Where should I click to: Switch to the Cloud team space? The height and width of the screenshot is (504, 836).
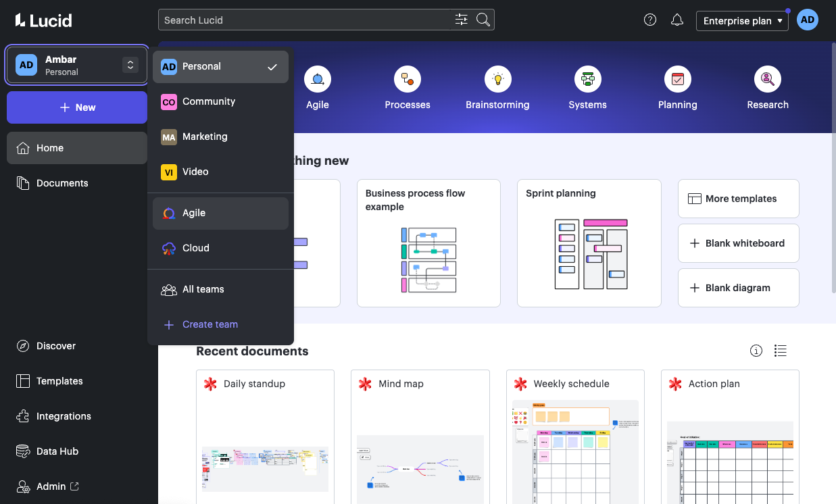click(x=220, y=248)
